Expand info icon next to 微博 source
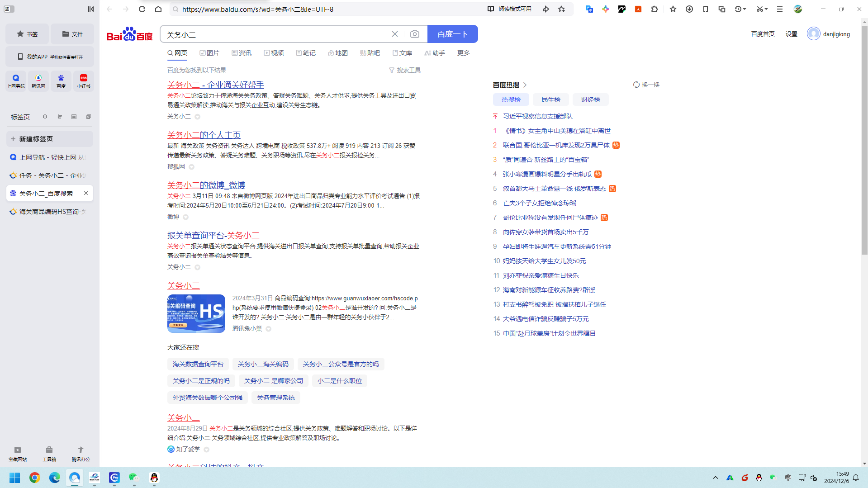The height and width of the screenshot is (488, 868). (x=186, y=217)
